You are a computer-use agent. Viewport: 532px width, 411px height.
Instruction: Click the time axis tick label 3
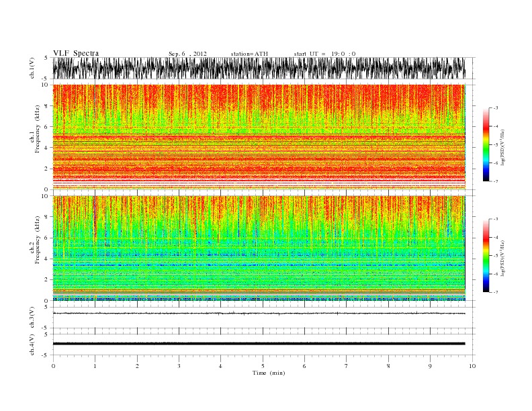179,366
